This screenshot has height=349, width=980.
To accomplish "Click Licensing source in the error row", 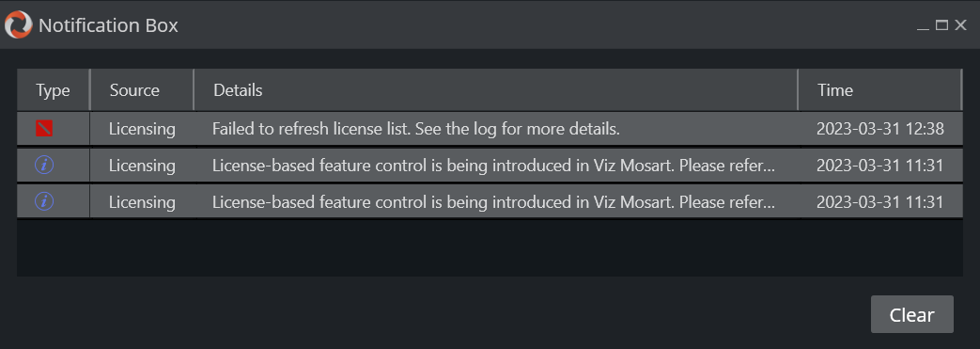I will coord(142,129).
